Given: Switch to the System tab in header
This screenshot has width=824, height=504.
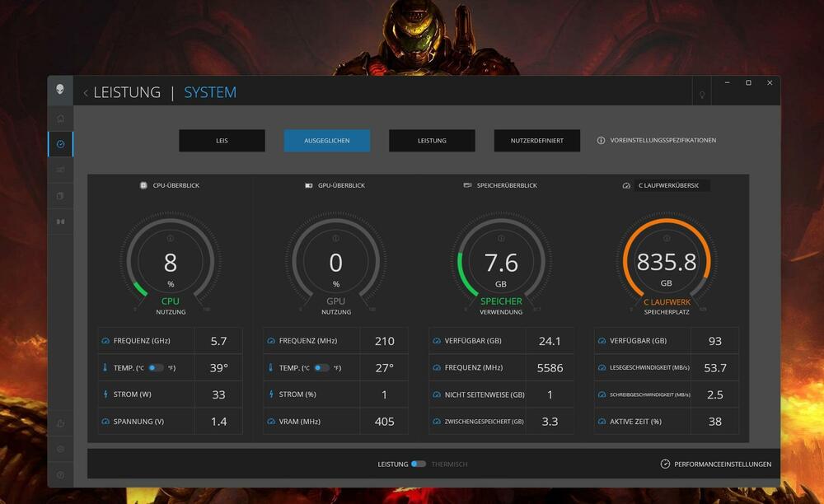Looking at the screenshot, I should (x=210, y=92).
